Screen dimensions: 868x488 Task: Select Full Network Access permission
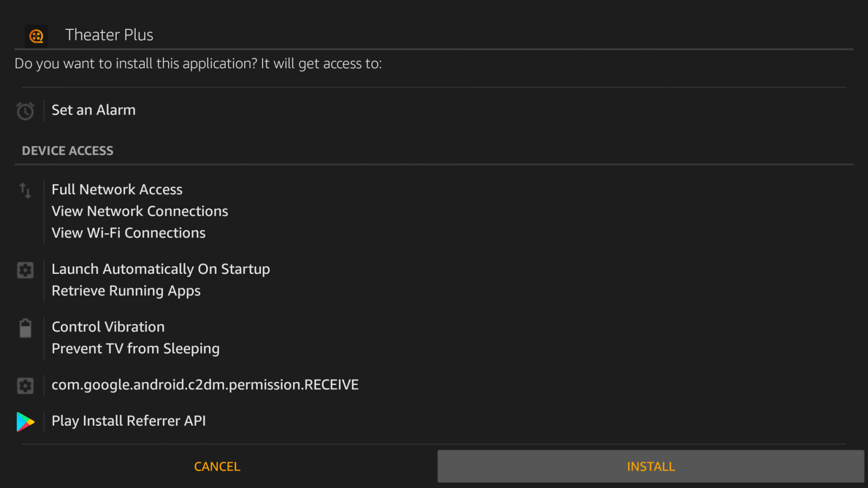[117, 189]
